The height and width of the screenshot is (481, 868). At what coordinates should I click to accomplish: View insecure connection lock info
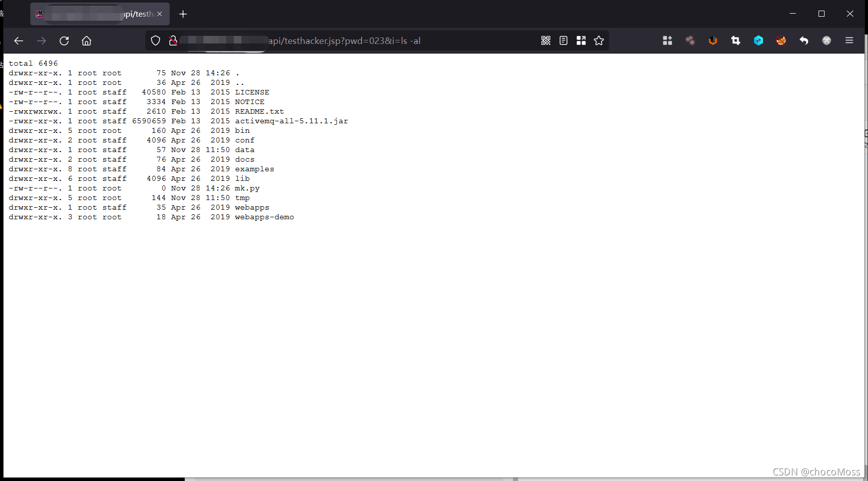pos(173,41)
